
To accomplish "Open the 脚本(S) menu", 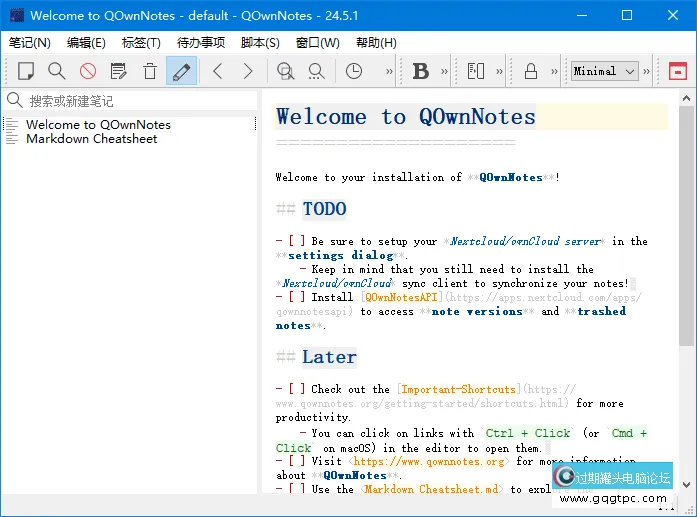I will (260, 43).
